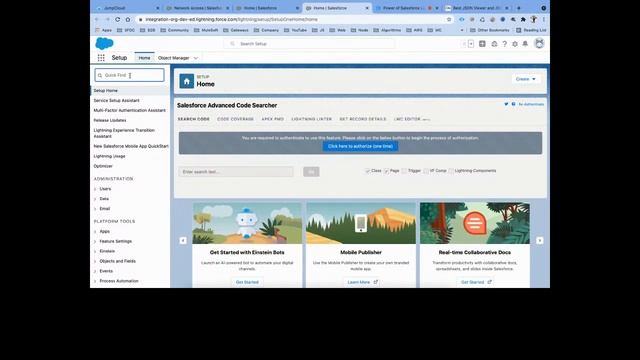This screenshot has width=640, height=360.
Task: Focus the Quick Find search box
Action: [129, 75]
